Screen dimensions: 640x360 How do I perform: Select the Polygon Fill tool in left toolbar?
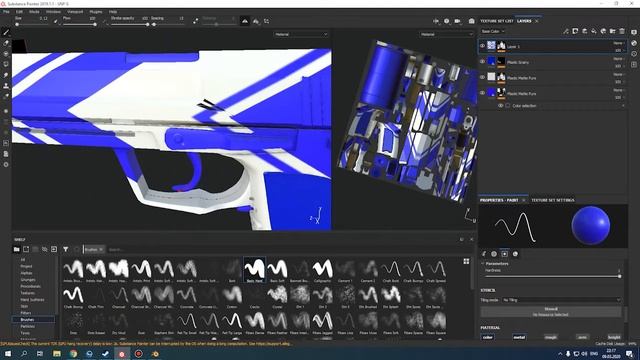(6, 64)
